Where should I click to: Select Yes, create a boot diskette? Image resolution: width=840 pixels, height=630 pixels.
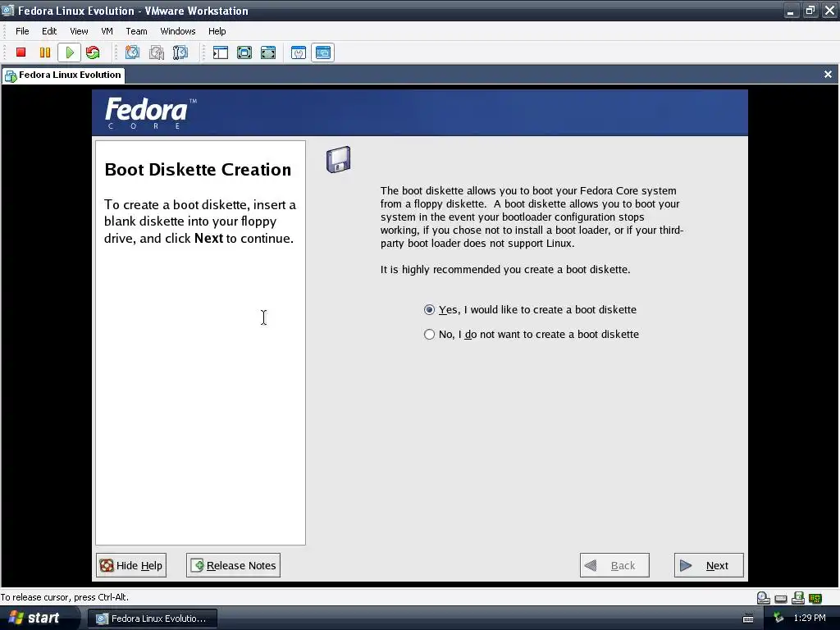click(x=429, y=309)
